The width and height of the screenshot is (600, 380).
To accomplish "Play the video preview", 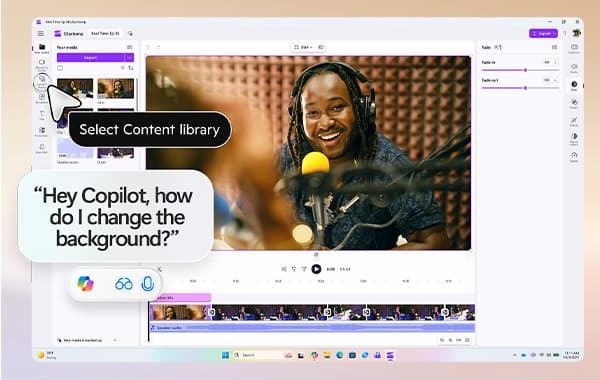I will (x=316, y=269).
